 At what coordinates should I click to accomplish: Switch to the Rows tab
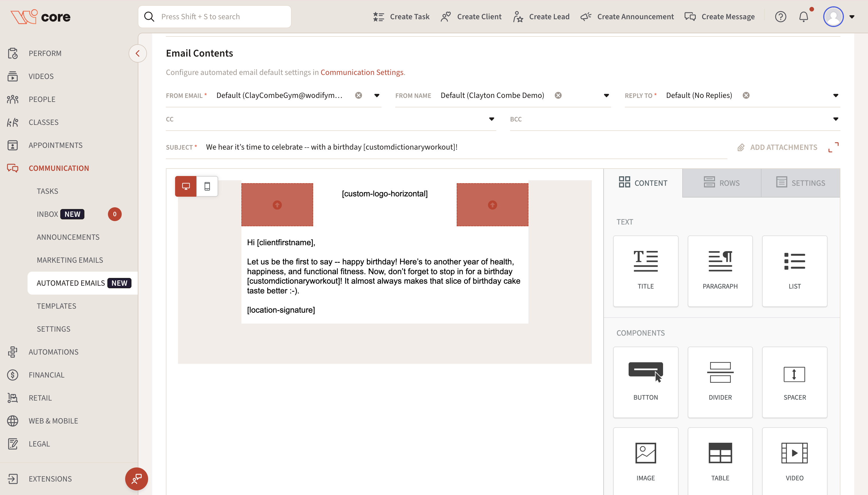(721, 183)
